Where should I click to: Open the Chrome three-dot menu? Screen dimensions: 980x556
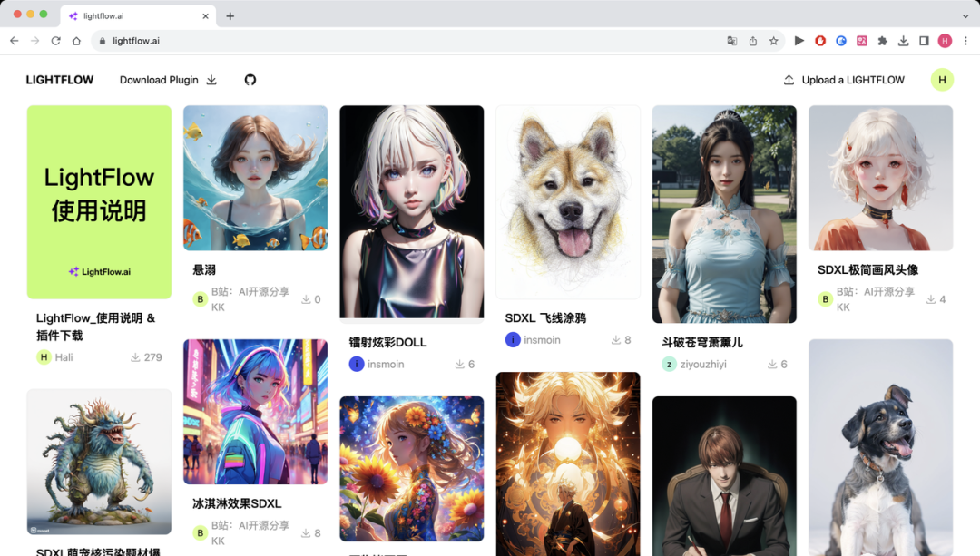(965, 41)
